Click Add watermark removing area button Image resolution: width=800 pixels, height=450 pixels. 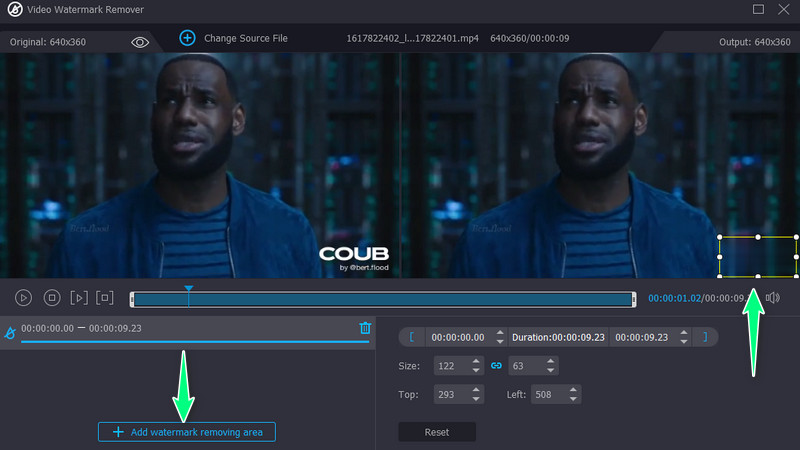pyautogui.click(x=187, y=432)
